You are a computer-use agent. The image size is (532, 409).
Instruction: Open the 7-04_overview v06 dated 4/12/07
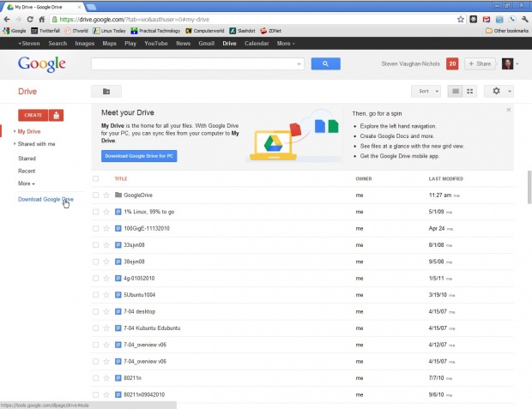pyautogui.click(x=145, y=345)
